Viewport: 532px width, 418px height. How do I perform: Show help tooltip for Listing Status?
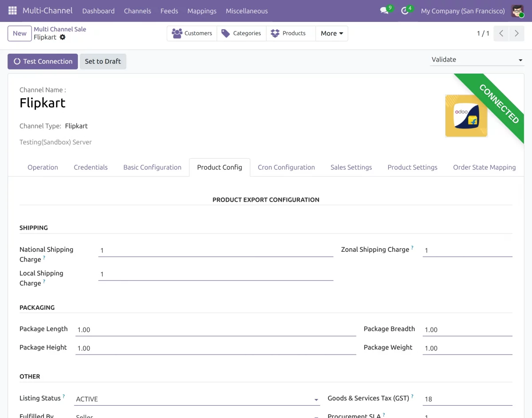point(63,396)
